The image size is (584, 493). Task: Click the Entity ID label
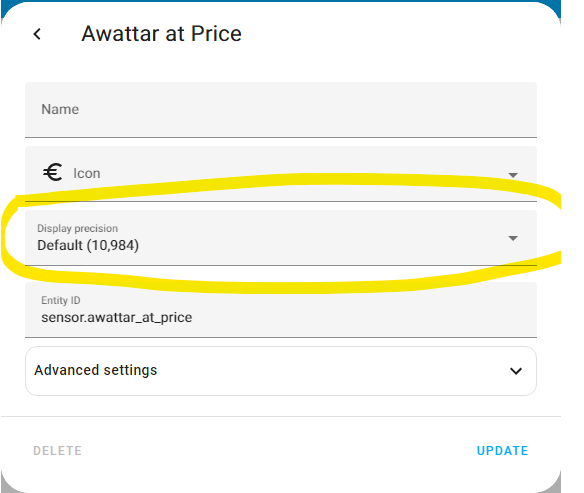pyautogui.click(x=61, y=300)
